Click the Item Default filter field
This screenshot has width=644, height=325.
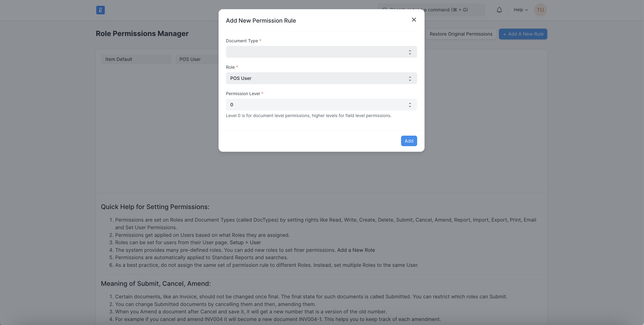tap(136, 59)
